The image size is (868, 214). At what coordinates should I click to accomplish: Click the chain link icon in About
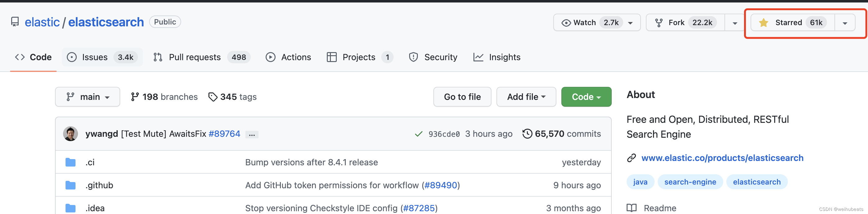[632, 158]
